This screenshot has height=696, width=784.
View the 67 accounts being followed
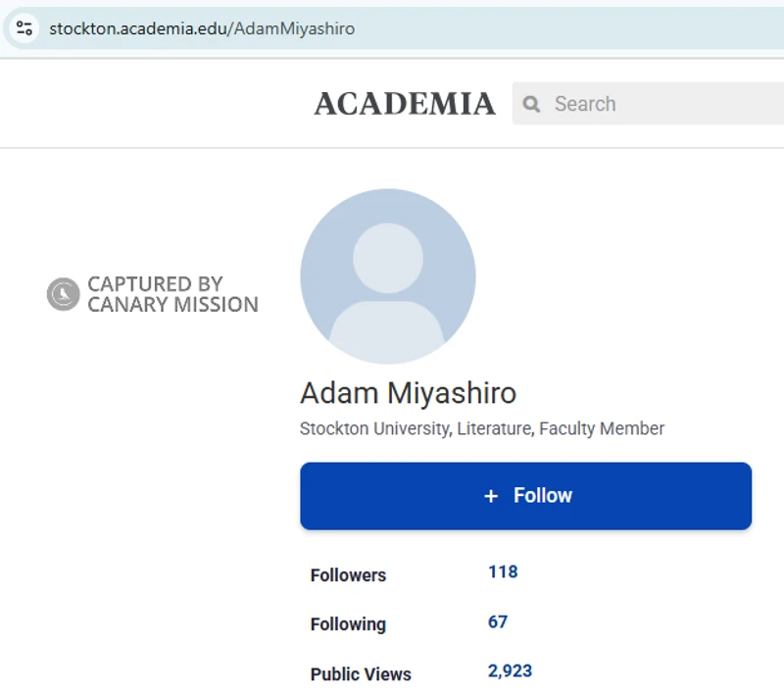[x=497, y=621]
